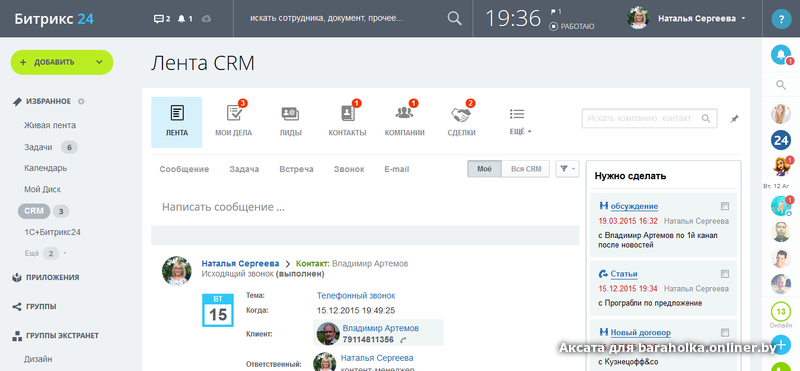Open Дизайн group in left menu
This screenshot has height=371, width=800.
click(38, 359)
